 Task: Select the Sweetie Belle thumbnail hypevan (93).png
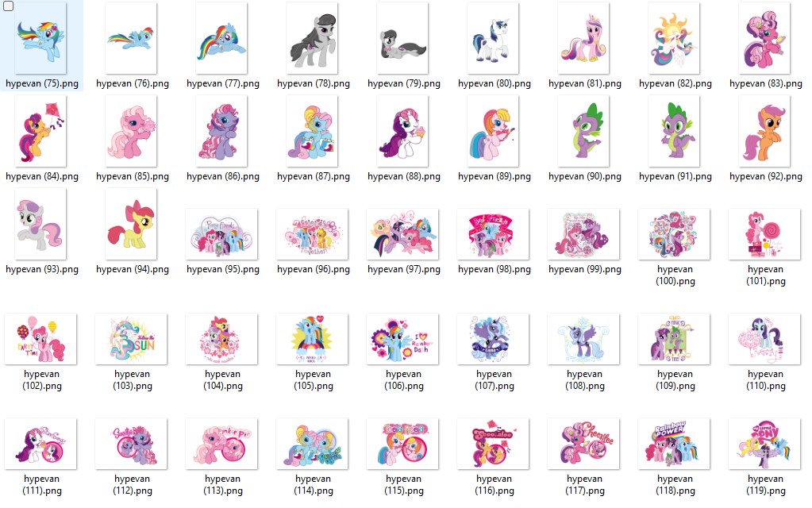[x=40, y=224]
